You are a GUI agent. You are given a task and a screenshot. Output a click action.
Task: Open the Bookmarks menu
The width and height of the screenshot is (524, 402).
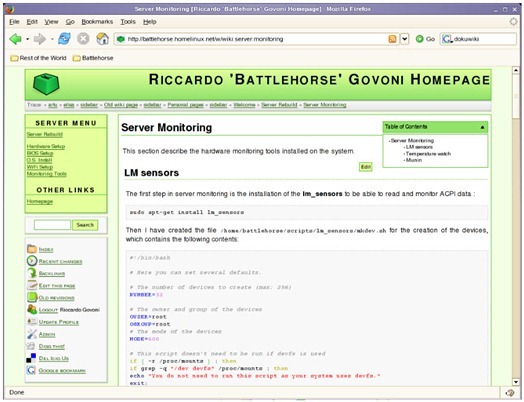pyautogui.click(x=97, y=22)
